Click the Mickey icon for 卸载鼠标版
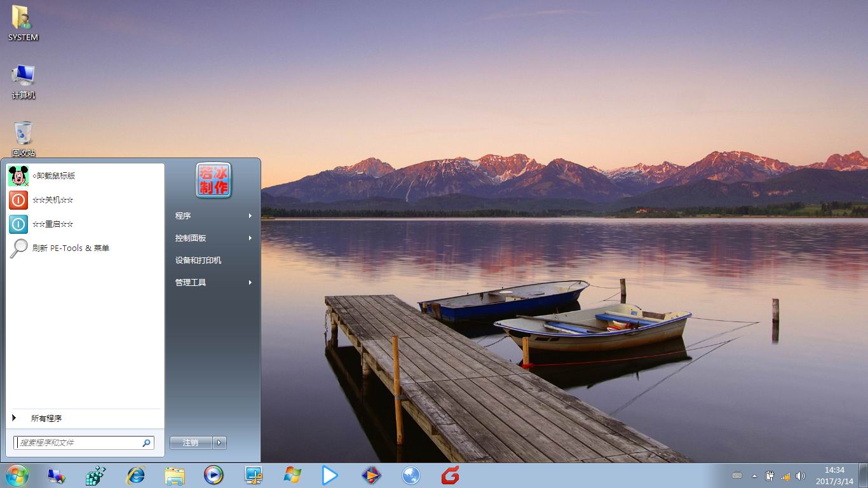 [x=18, y=176]
